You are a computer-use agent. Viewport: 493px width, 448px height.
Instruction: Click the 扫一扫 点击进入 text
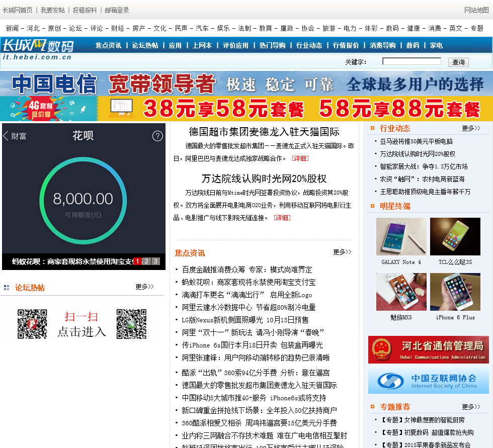pos(81,324)
